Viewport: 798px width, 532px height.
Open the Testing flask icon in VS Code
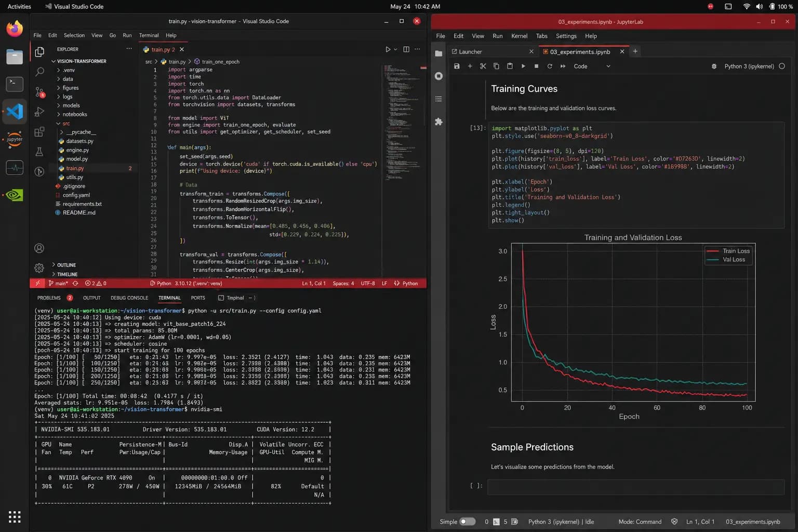39,152
